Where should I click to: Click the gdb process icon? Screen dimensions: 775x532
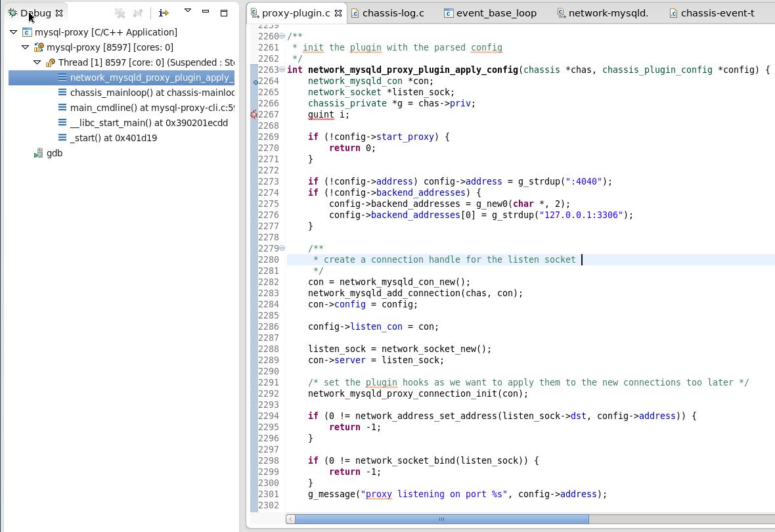[x=38, y=153]
